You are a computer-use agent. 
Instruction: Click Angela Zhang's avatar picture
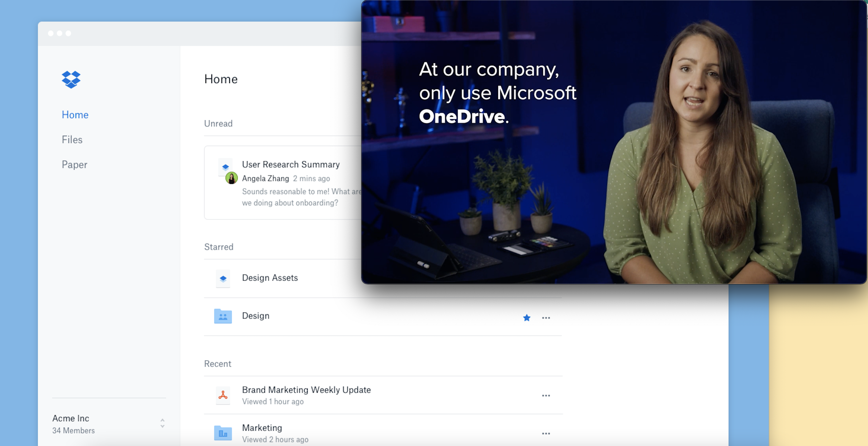pyautogui.click(x=232, y=178)
